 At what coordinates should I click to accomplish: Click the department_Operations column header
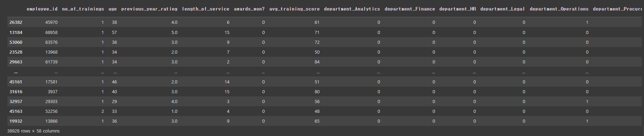click(x=559, y=9)
